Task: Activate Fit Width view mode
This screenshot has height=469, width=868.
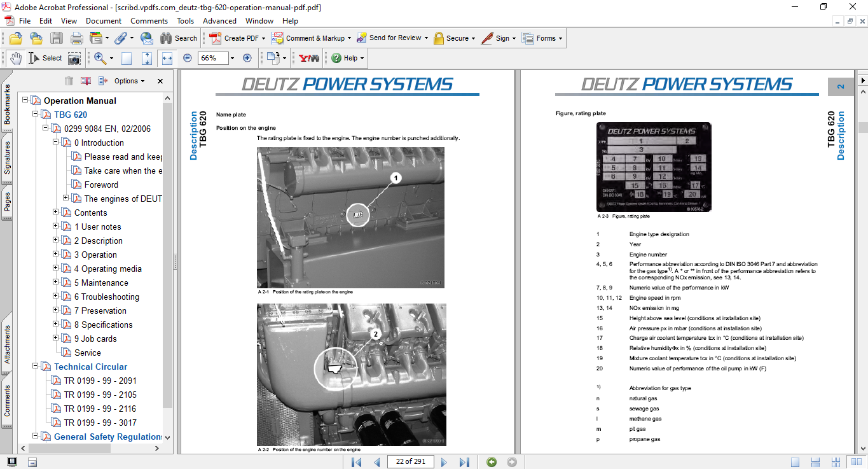Action: (x=167, y=58)
